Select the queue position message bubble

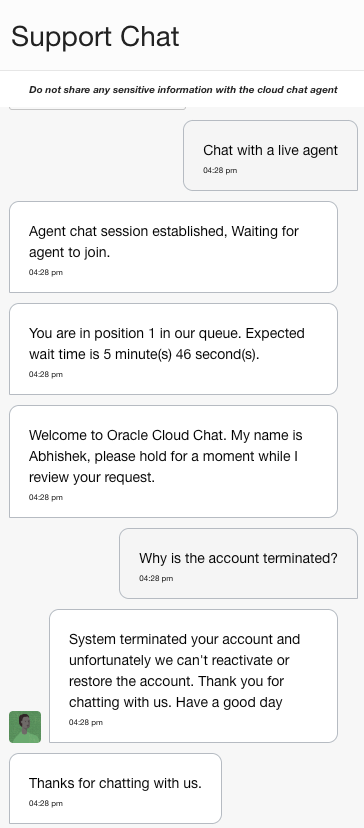(x=173, y=349)
